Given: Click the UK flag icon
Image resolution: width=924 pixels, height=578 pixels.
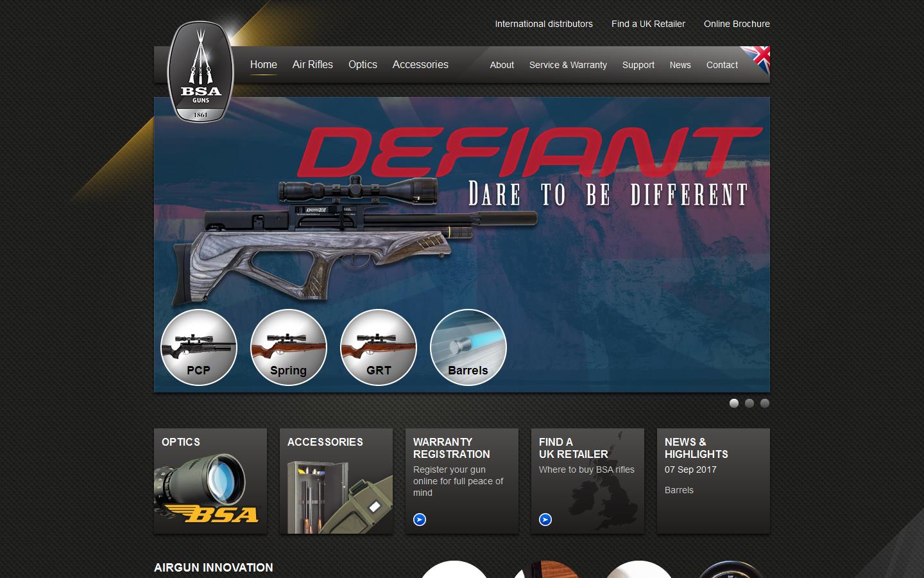Looking at the screenshot, I should point(757,60).
